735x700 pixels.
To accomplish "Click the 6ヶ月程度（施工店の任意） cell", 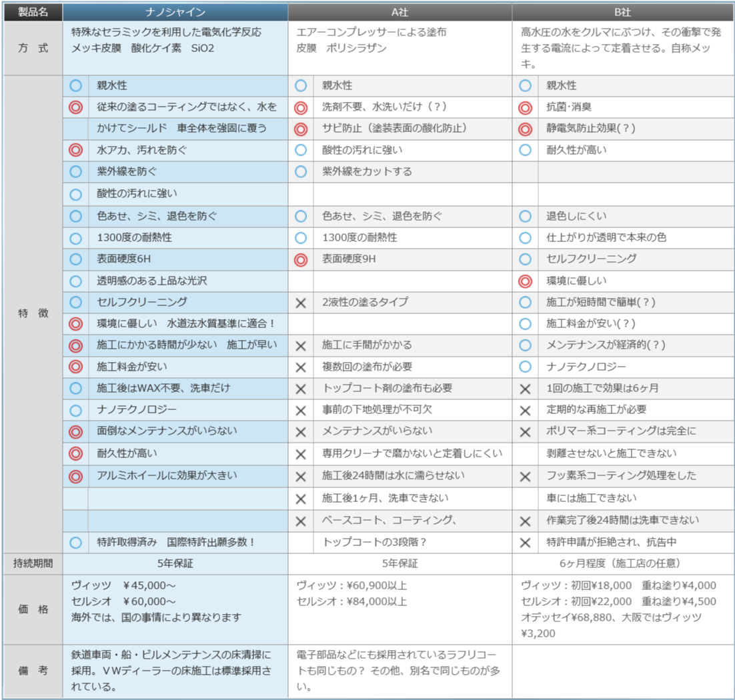I will click(623, 563).
